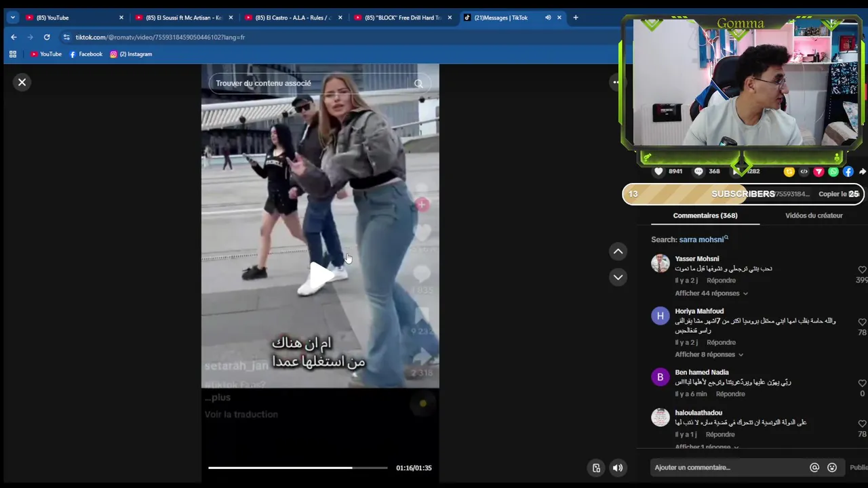Click the tiktok.com address bar URL

[160, 37]
